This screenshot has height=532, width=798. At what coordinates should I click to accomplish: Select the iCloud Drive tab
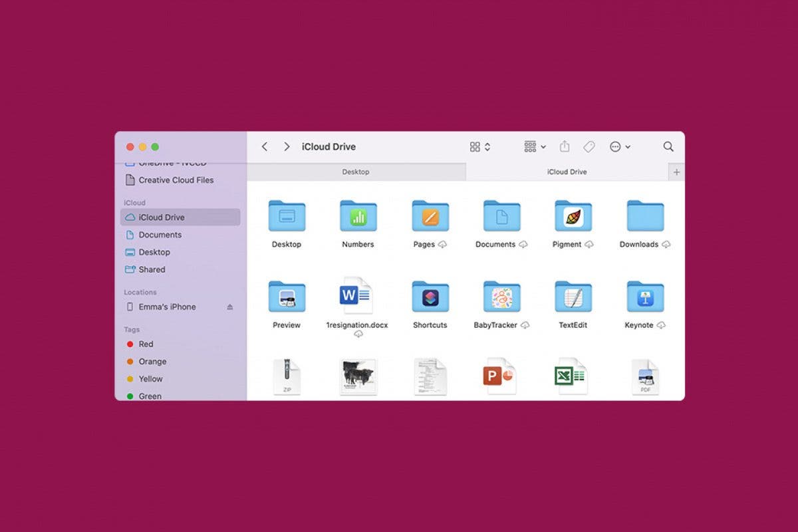point(567,172)
